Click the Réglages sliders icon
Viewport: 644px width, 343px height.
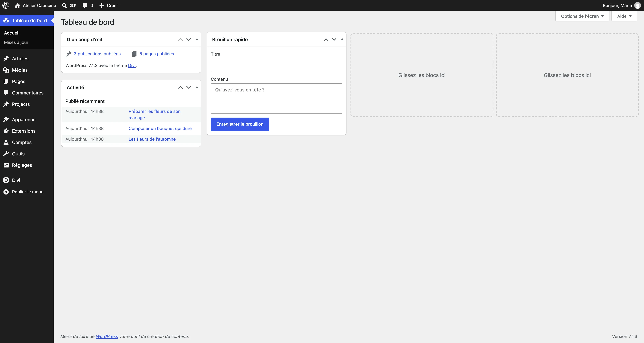(x=6, y=165)
